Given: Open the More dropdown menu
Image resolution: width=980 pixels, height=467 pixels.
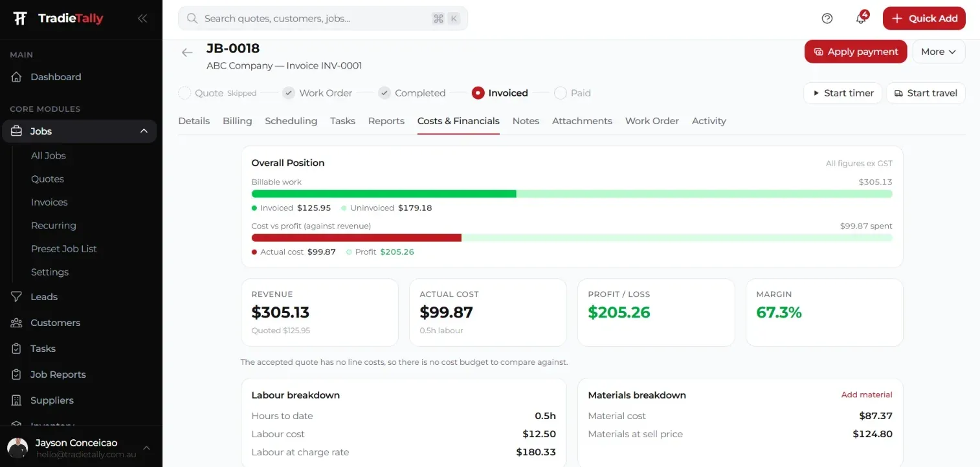Looking at the screenshot, I should pyautogui.click(x=939, y=52).
